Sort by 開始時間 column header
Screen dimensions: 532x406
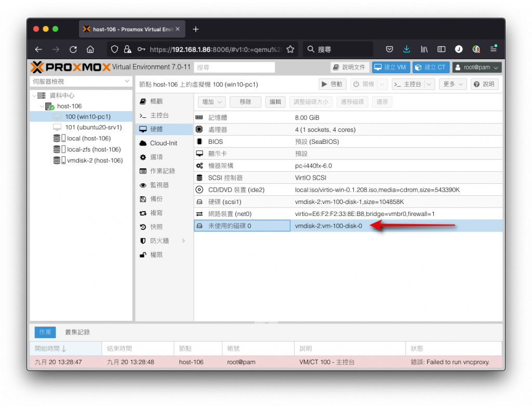66,348
